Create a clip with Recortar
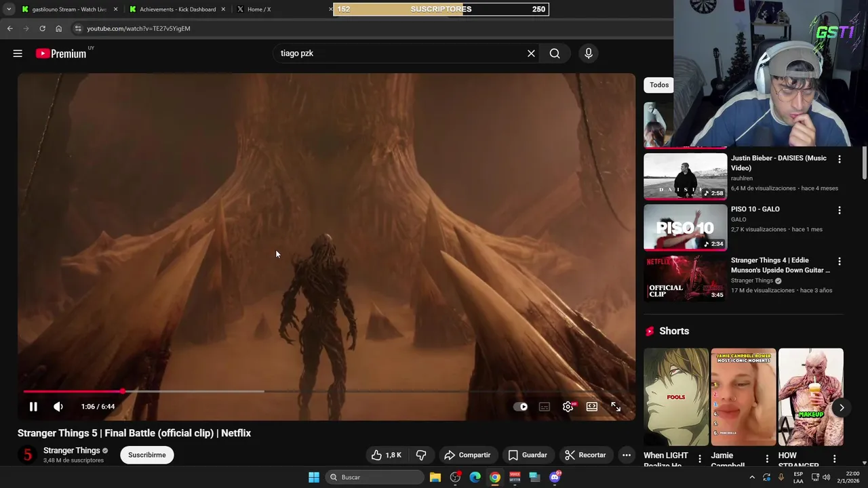Viewport: 868px width, 488px height. [x=585, y=455]
